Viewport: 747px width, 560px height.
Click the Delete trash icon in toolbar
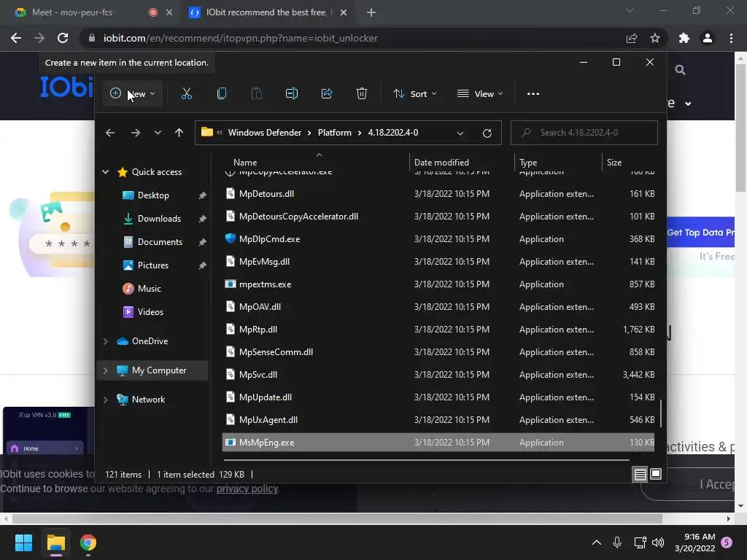[362, 94]
